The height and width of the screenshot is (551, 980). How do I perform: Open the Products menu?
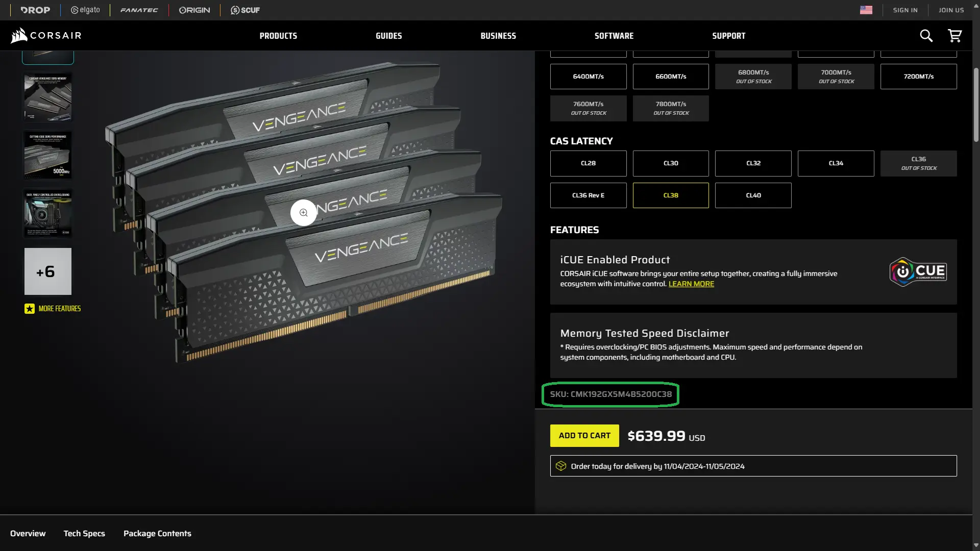[278, 36]
